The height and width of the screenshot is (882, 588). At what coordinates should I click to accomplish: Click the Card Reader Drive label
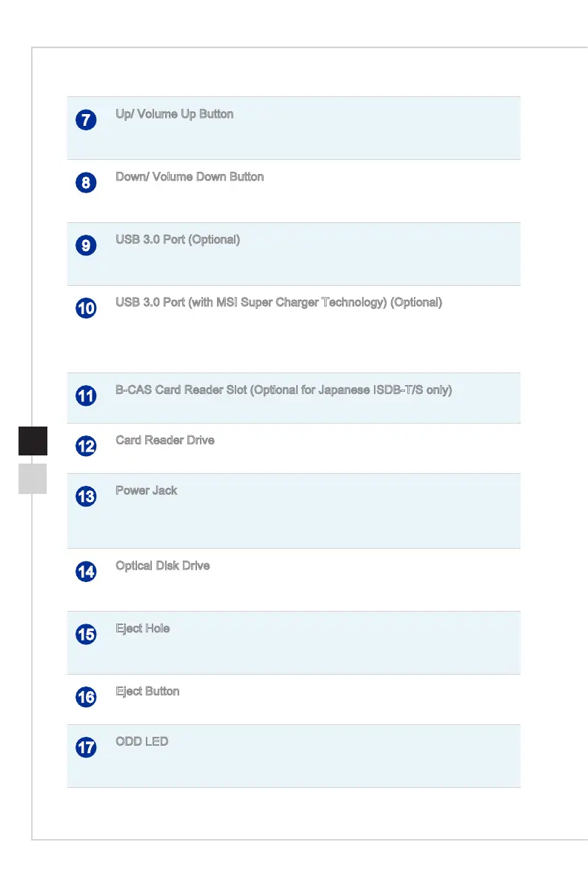tap(165, 440)
